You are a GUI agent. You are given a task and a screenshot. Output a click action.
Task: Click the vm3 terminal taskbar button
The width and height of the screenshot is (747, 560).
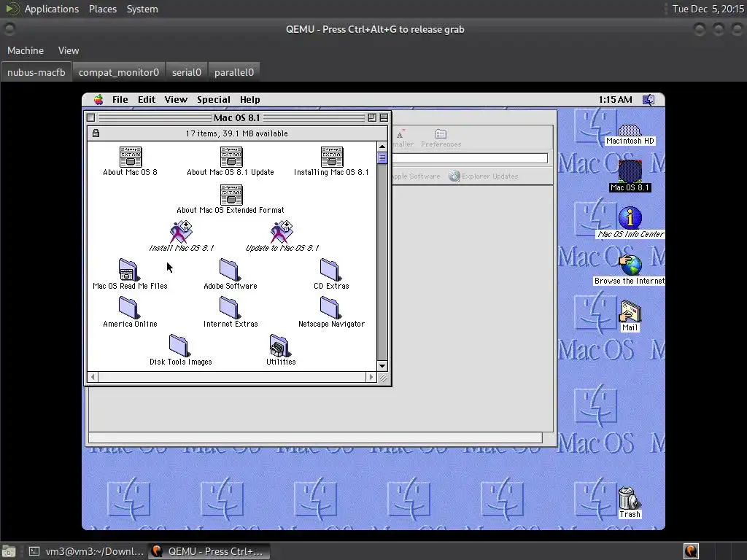click(86, 551)
